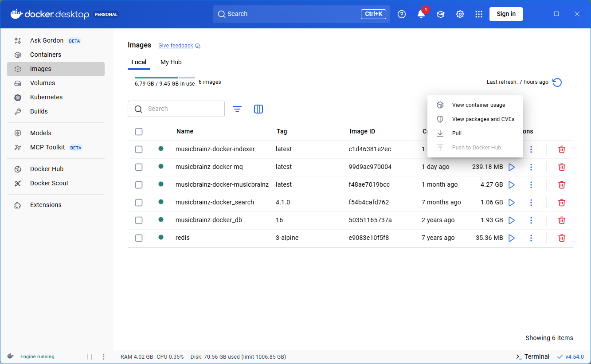Open the notifications bell
Viewport: 591px width, 364px height.
point(421,14)
